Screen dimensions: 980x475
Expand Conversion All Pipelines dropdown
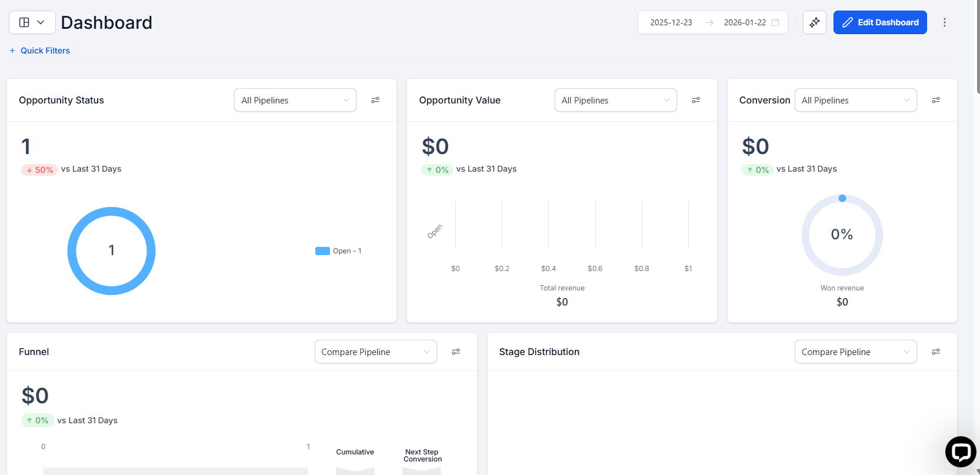[x=855, y=101]
